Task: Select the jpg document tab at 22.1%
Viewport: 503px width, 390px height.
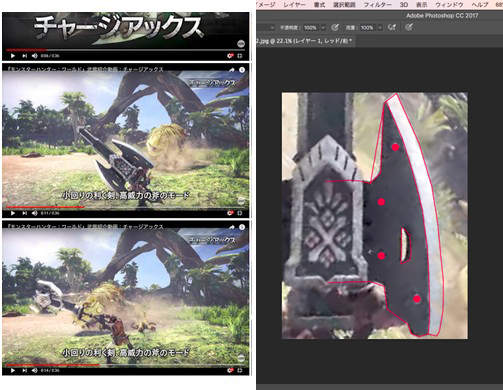Action: 305,41
